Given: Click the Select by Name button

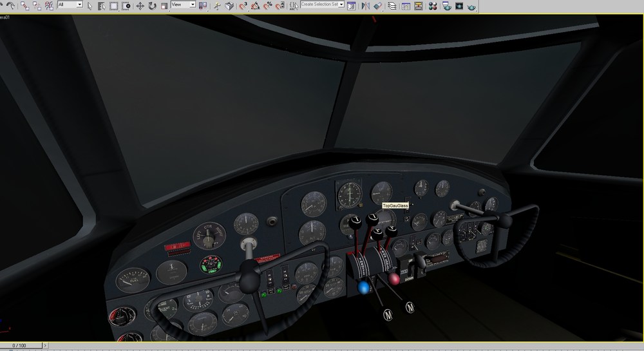Looking at the screenshot, I should (102, 6).
